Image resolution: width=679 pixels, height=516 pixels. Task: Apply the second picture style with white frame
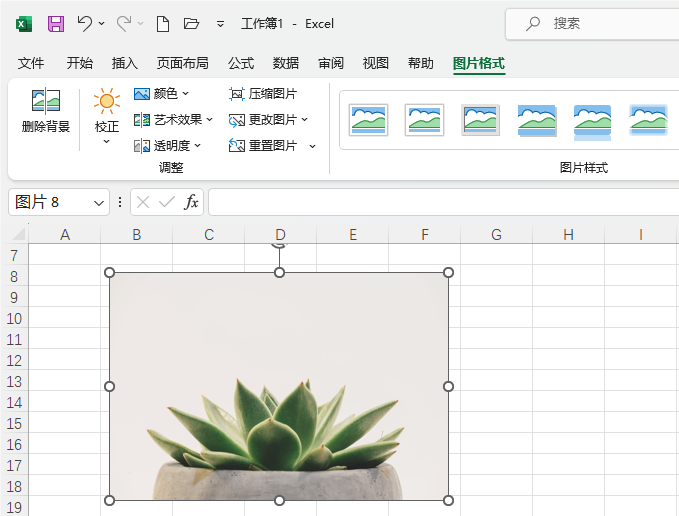click(424, 120)
